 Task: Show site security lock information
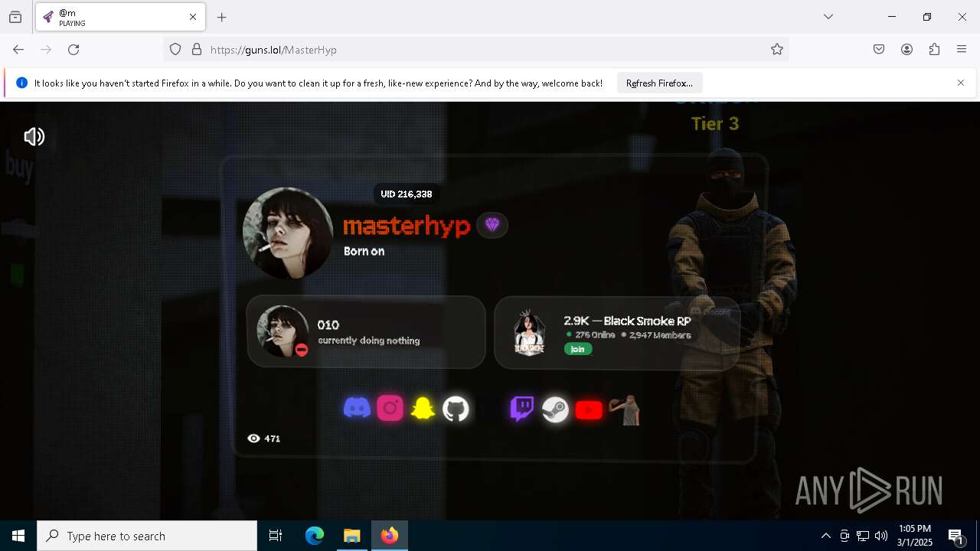click(x=197, y=50)
